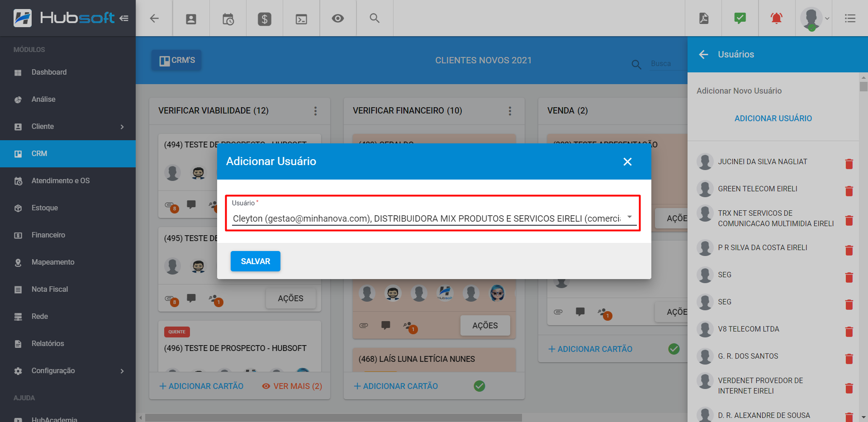Delete user P R SILVA DA COSTA EIRELI
Viewport: 868px width, 422px height.
coord(849,250)
